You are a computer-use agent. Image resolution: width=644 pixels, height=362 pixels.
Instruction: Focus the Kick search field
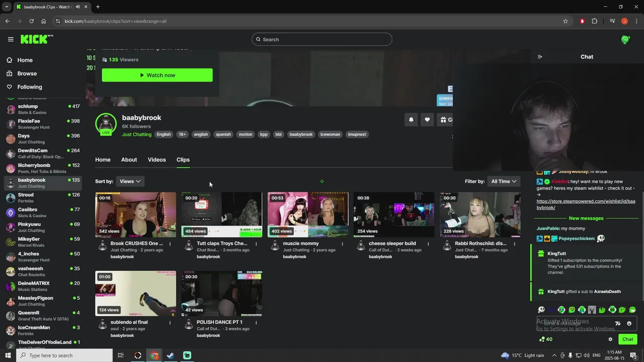click(322, 39)
